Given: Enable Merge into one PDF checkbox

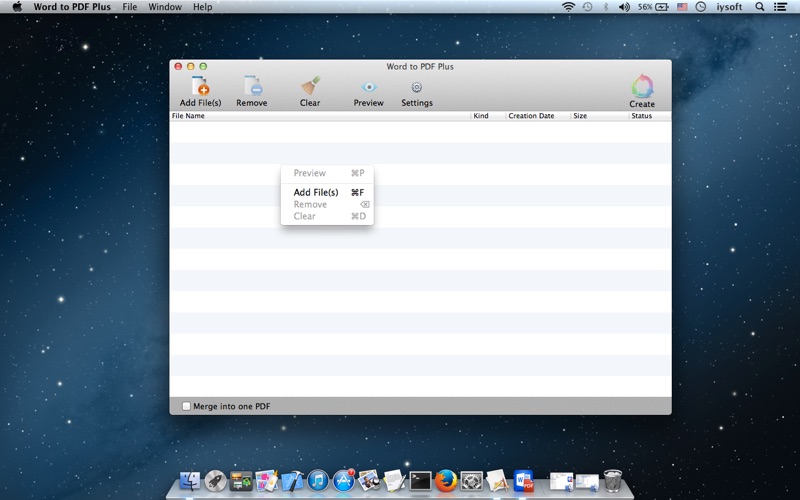Looking at the screenshot, I should 186,406.
